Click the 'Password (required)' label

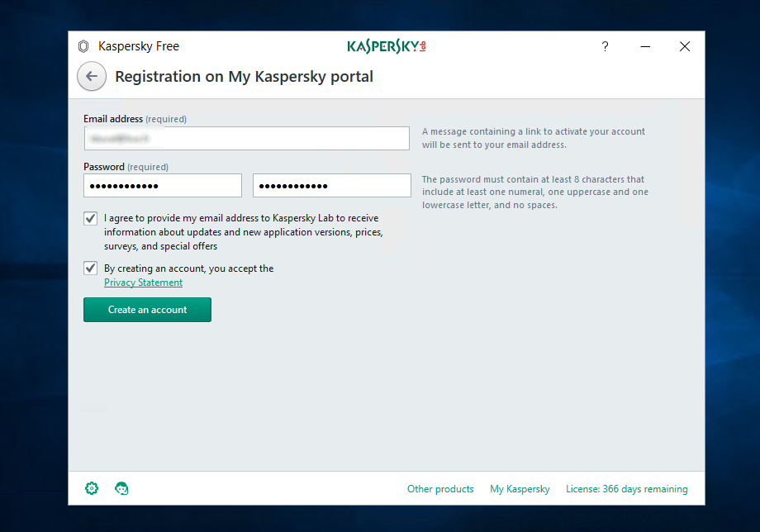(x=126, y=167)
